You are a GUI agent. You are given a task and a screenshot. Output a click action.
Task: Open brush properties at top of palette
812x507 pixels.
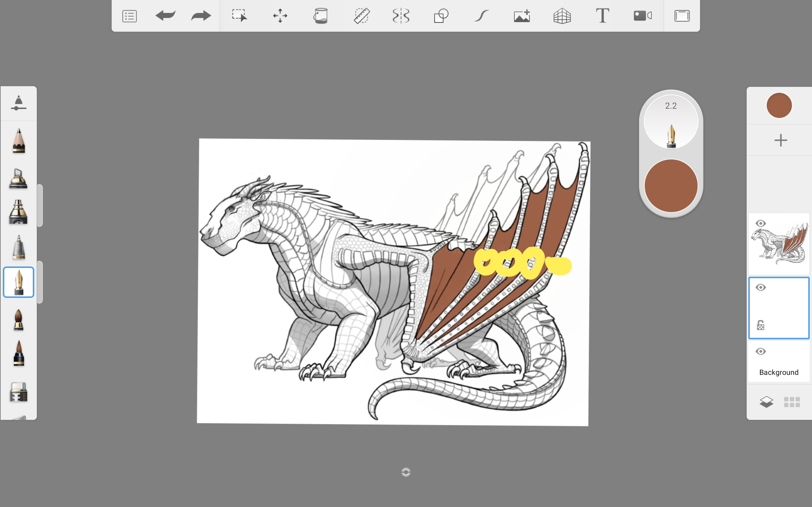(18, 103)
